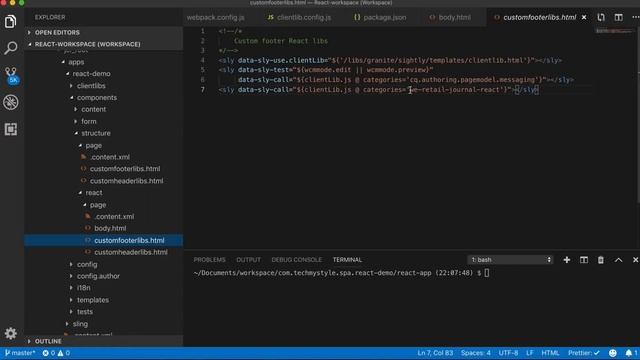Open customheaderlibs.html under react page

coord(131,252)
